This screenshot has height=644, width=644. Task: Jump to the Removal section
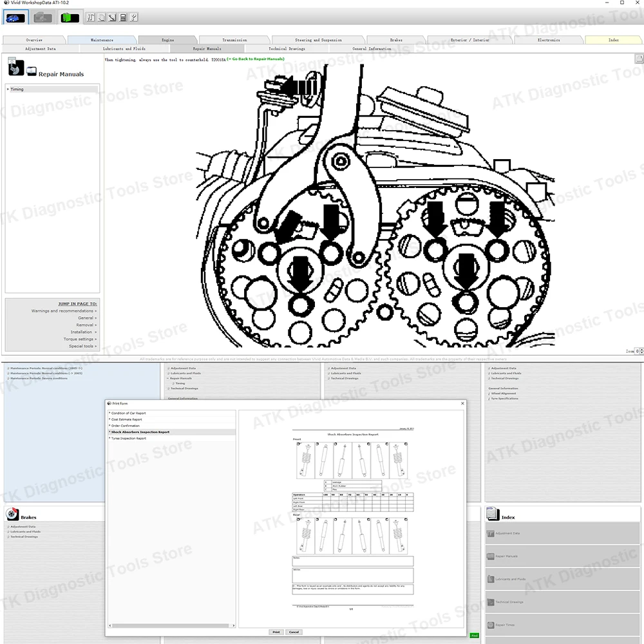pyautogui.click(x=86, y=325)
